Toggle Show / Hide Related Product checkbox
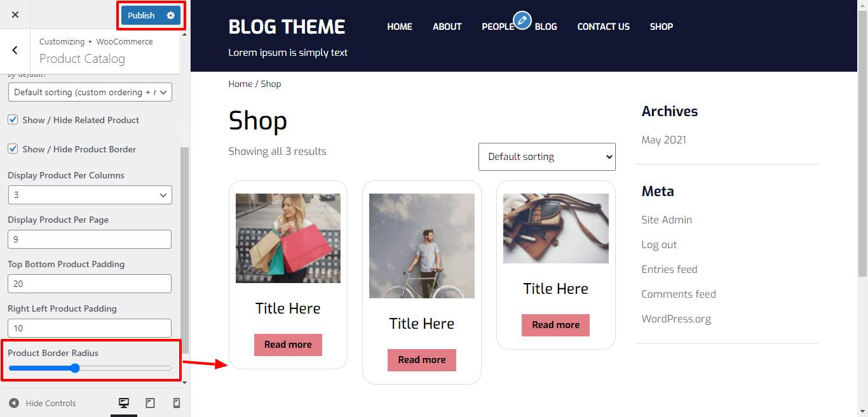This screenshot has width=868, height=417. click(x=13, y=119)
